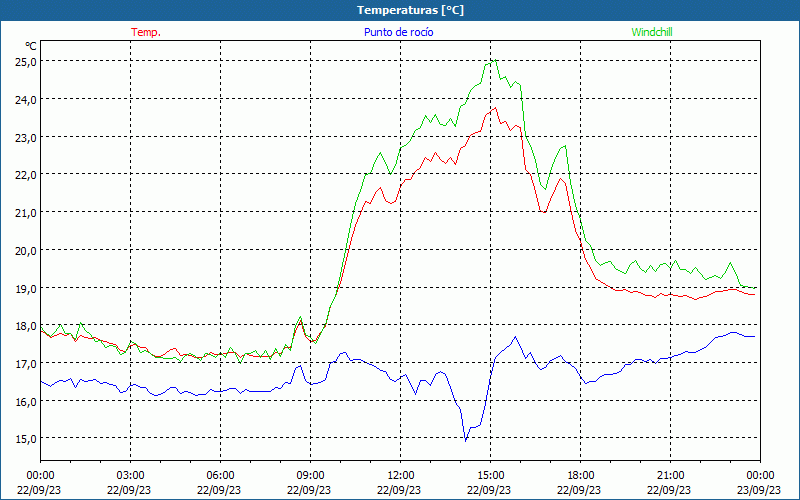Click the 19,0 y-axis value
The height and width of the screenshot is (500, 800).
[26, 288]
